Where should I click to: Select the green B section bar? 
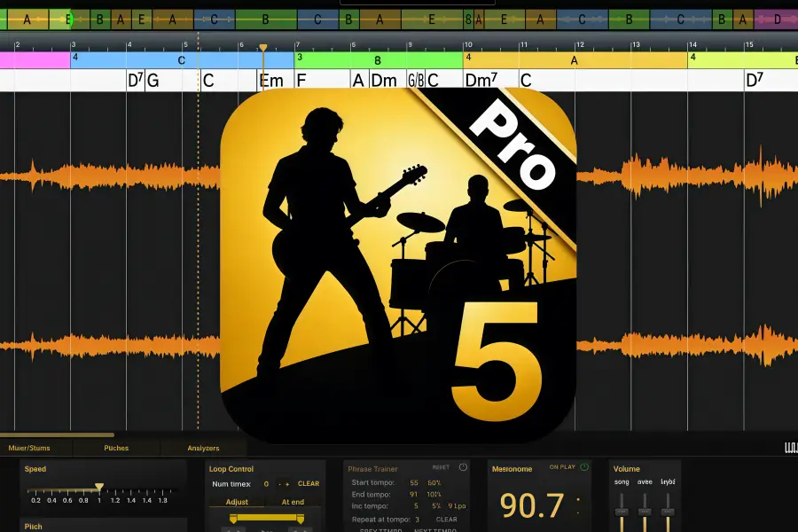[378, 60]
